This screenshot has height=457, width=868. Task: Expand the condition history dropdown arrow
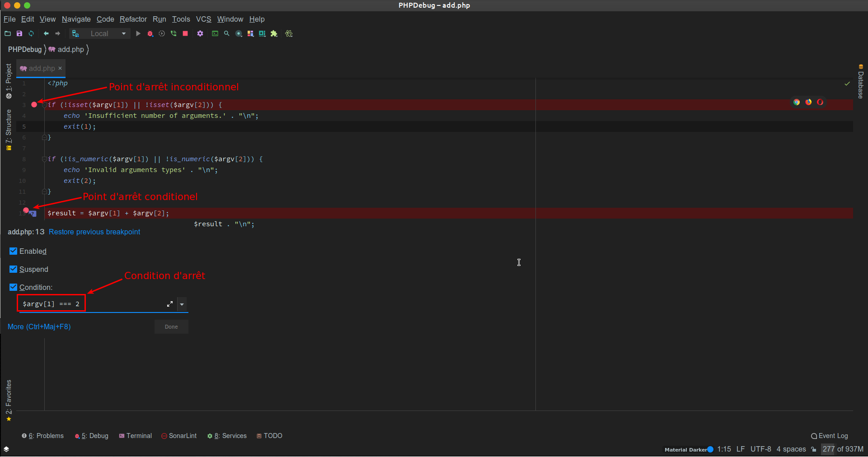coord(182,304)
